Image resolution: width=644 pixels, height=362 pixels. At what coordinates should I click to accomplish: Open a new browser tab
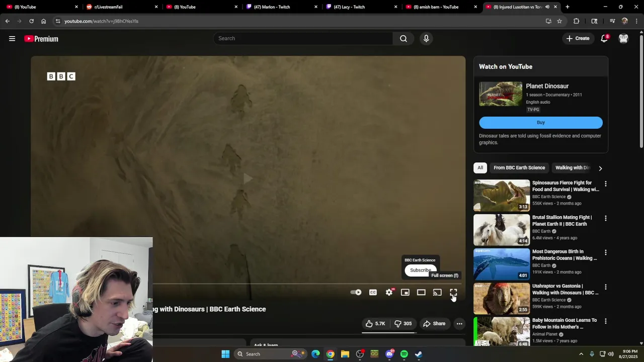click(568, 7)
